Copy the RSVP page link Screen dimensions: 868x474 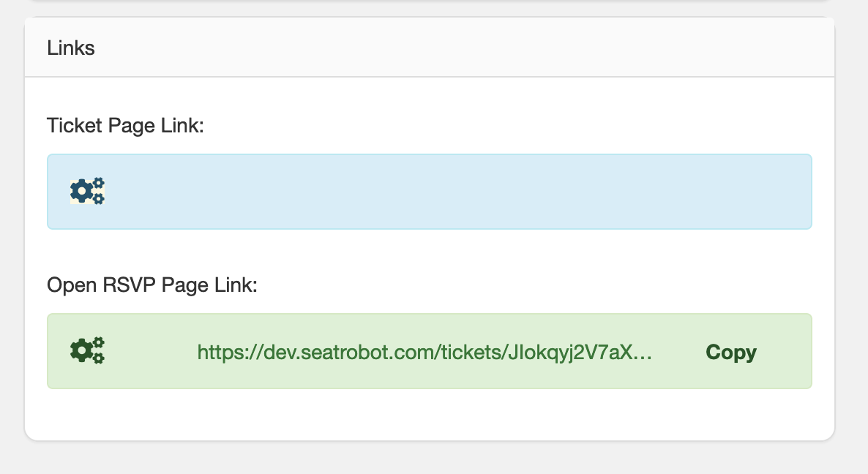730,352
